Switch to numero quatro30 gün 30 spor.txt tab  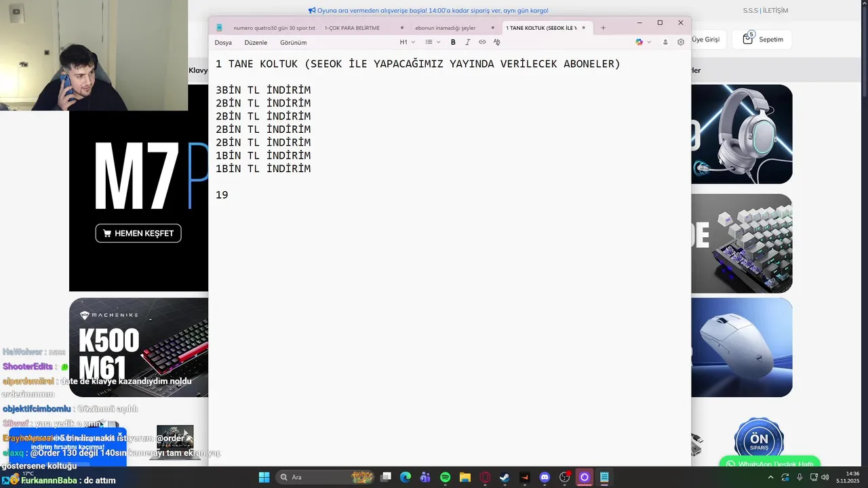[274, 28]
